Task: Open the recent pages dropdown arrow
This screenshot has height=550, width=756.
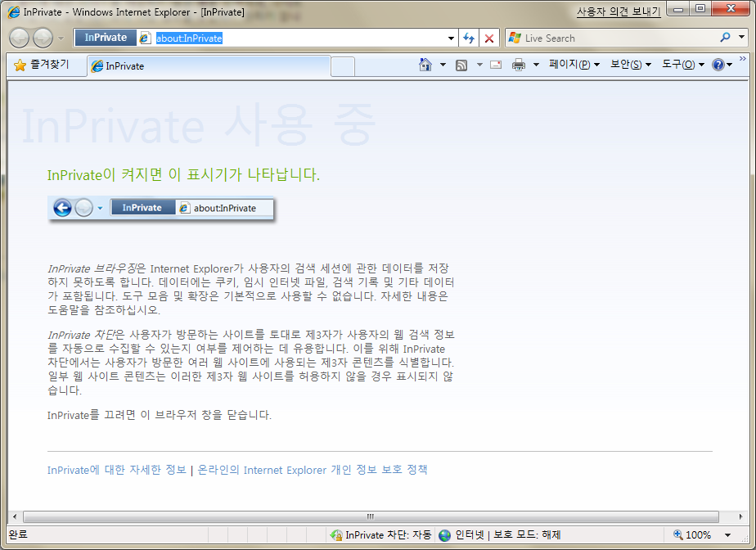Action: point(61,38)
